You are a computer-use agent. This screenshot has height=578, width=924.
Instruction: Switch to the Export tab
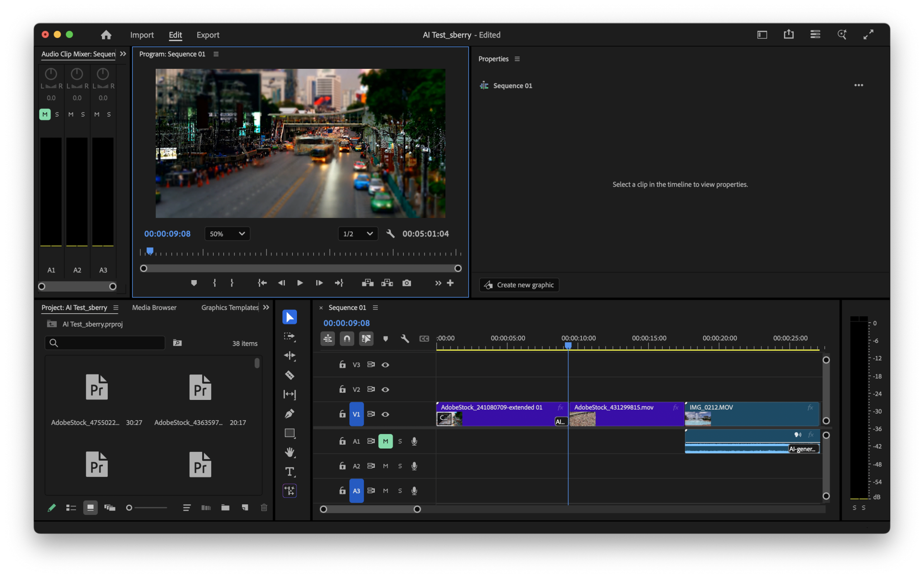(x=207, y=35)
